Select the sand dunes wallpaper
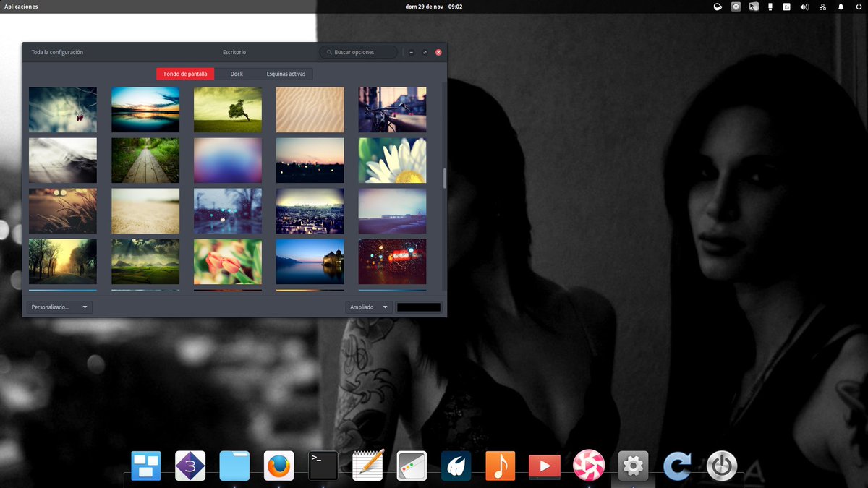Image resolution: width=868 pixels, height=488 pixels. (310, 110)
